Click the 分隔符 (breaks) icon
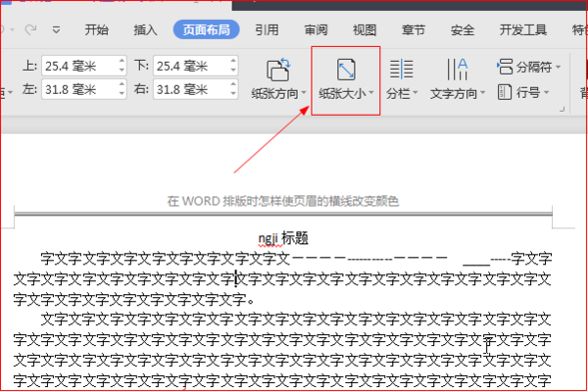 point(506,67)
